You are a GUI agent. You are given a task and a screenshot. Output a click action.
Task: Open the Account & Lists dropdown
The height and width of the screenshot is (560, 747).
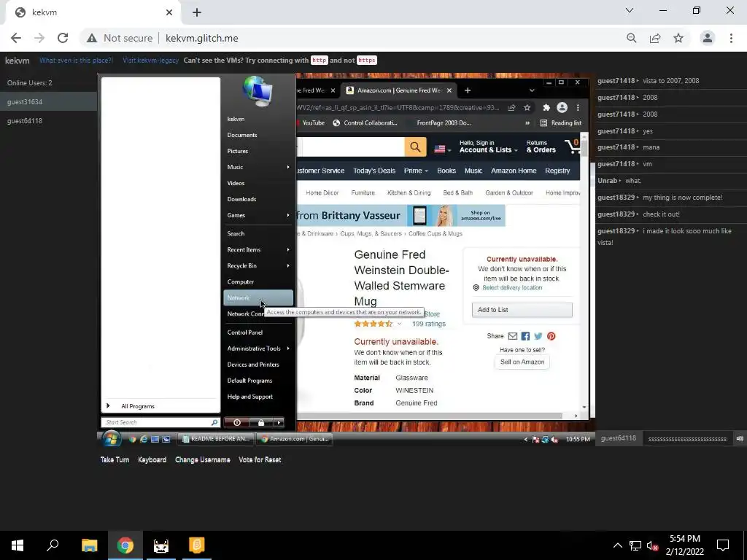(488, 147)
